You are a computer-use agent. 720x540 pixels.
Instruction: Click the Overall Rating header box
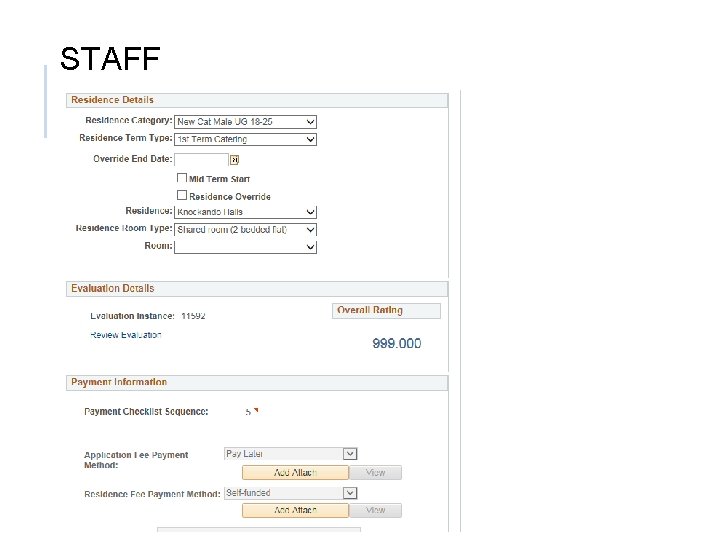[x=386, y=310]
